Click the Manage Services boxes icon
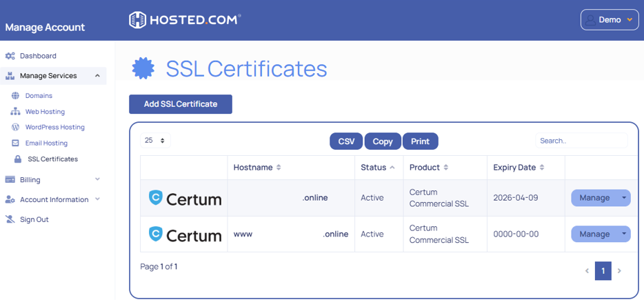644x300 pixels. (x=10, y=76)
